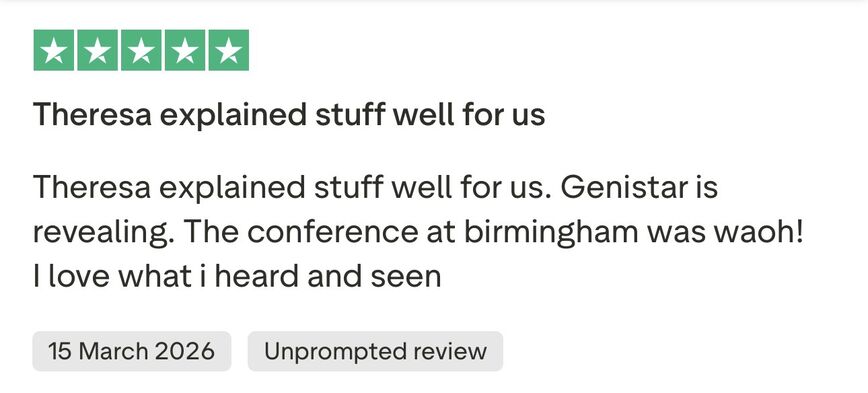This screenshot has height=393, width=868.
Task: Click the final line 'I love what i heard and seen'
Action: click(x=237, y=276)
